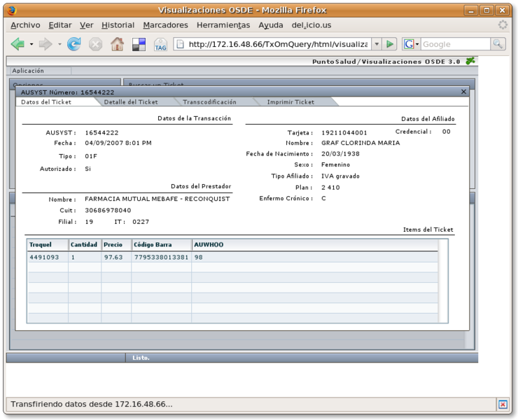Go to Home page icon
The height and width of the screenshot is (420, 518).
click(x=118, y=44)
